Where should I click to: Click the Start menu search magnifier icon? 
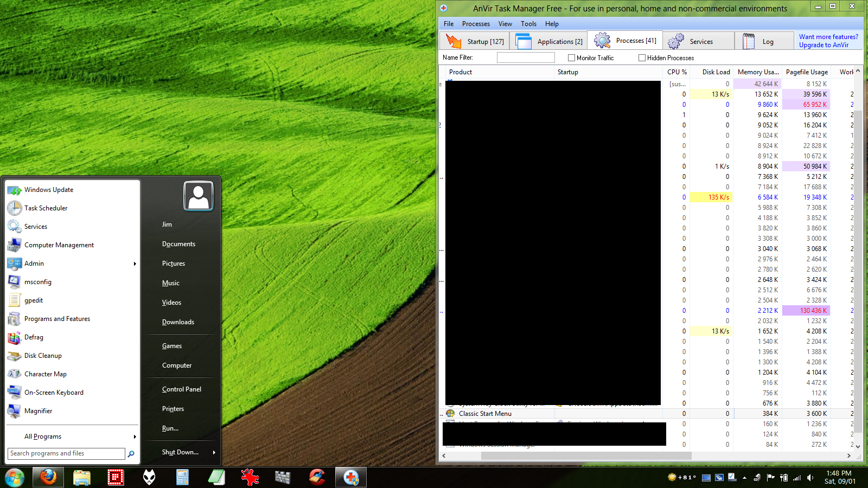[x=131, y=454]
